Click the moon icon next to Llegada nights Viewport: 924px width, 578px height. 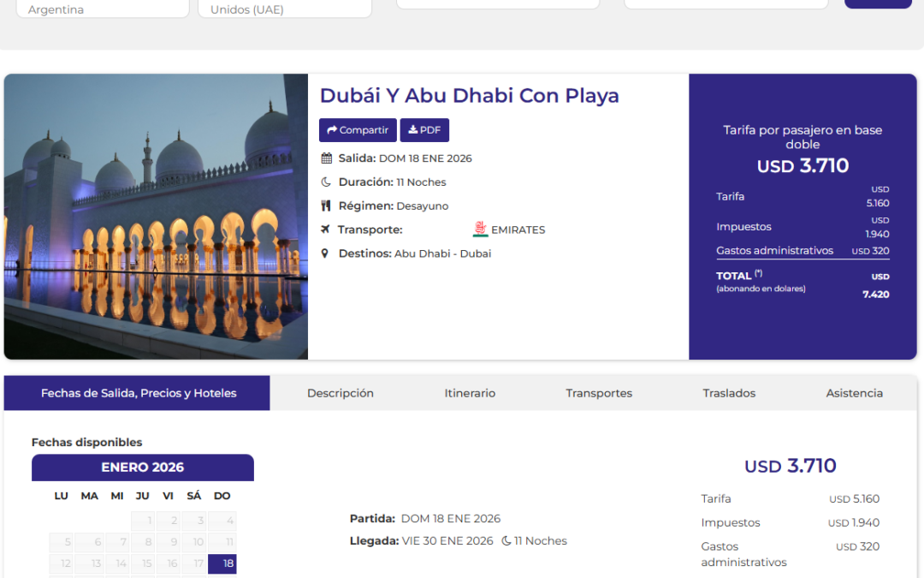pos(506,541)
